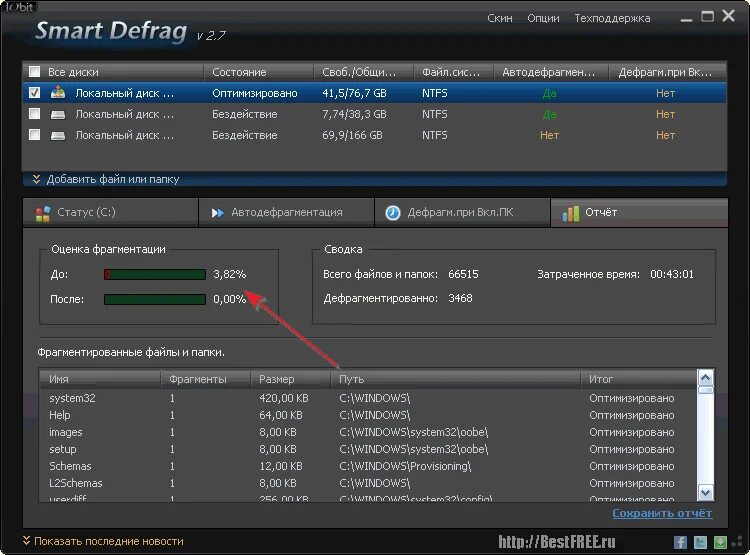
Task: Open the 'Техподдержка' menu
Action: 612,18
